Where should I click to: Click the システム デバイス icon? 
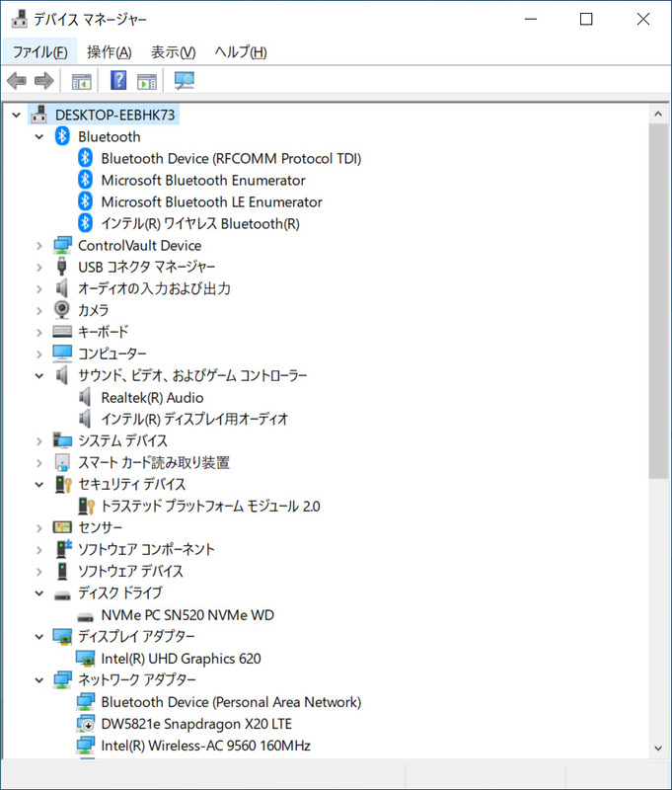pyautogui.click(x=62, y=440)
